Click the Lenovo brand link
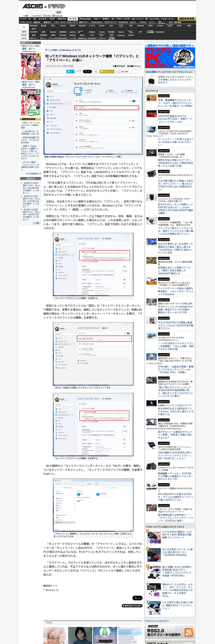Screen dimensions: 215x644 click(160, 26)
